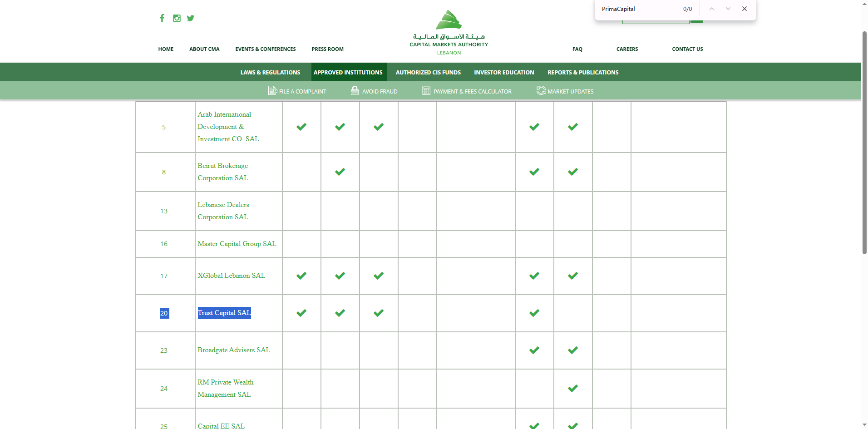
Task: Open XGlobal Lebanon SAL link
Action: pos(232,276)
